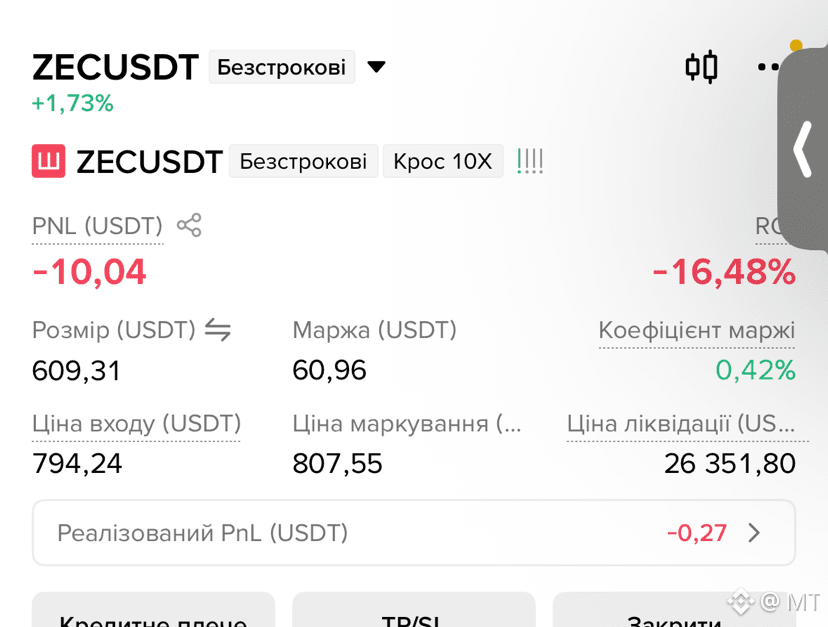Open the candlestick chart icon
Image resolution: width=828 pixels, height=627 pixels.
[x=701, y=67]
